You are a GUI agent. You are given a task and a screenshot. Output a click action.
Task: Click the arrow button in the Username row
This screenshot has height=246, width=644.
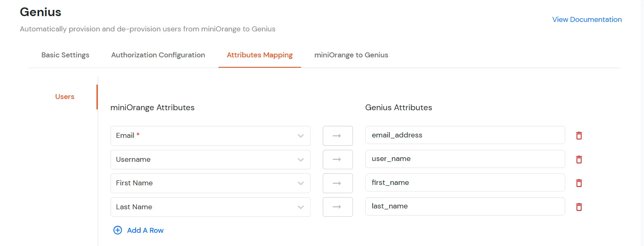click(x=338, y=159)
